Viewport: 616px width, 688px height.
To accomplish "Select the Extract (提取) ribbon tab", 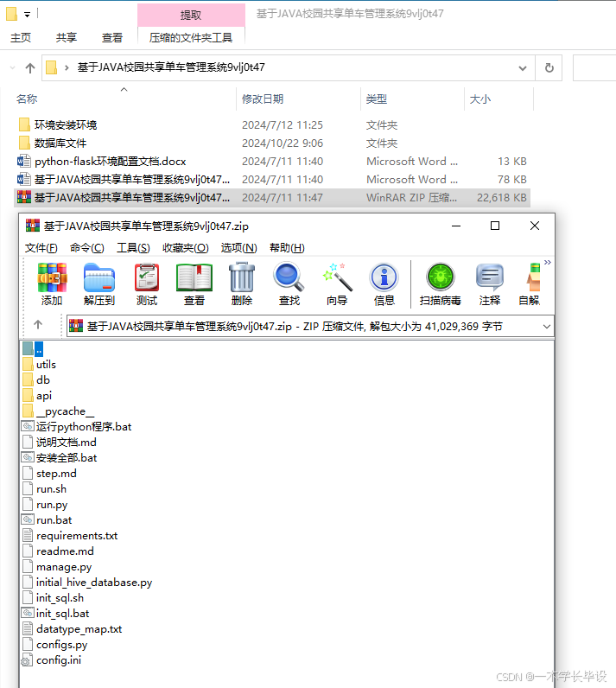I will pyautogui.click(x=191, y=16).
